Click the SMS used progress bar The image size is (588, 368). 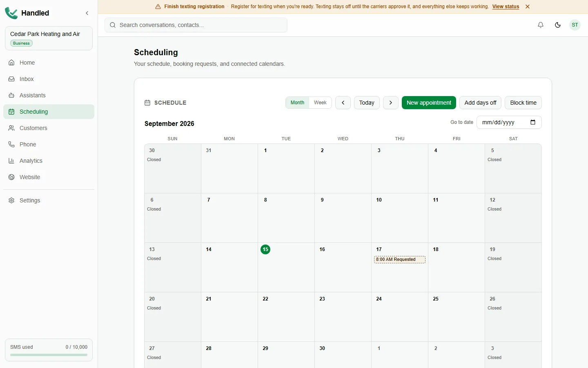49,355
